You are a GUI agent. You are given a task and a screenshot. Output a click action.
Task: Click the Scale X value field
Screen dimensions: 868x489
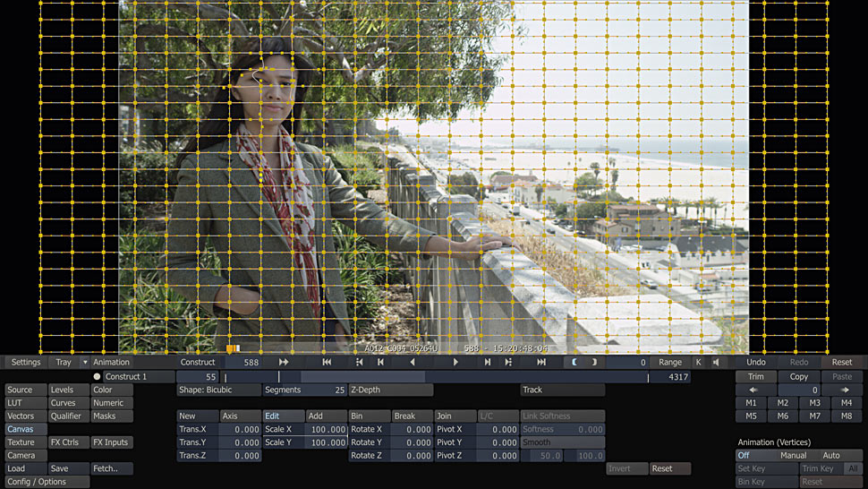pos(328,430)
